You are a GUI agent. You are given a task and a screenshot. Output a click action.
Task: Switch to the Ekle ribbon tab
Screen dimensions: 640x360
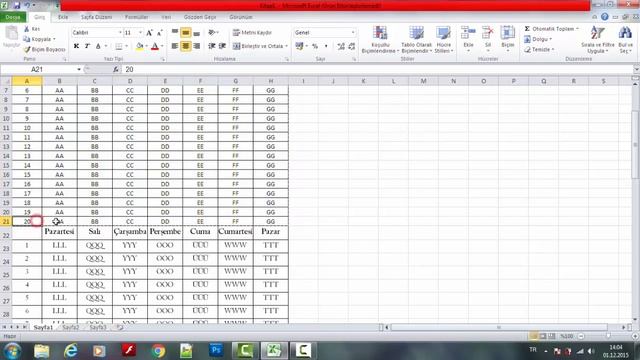[63, 17]
